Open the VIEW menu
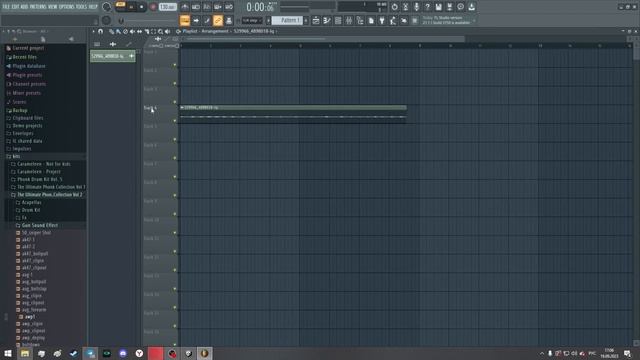The height and width of the screenshot is (360, 640). (x=53, y=7)
